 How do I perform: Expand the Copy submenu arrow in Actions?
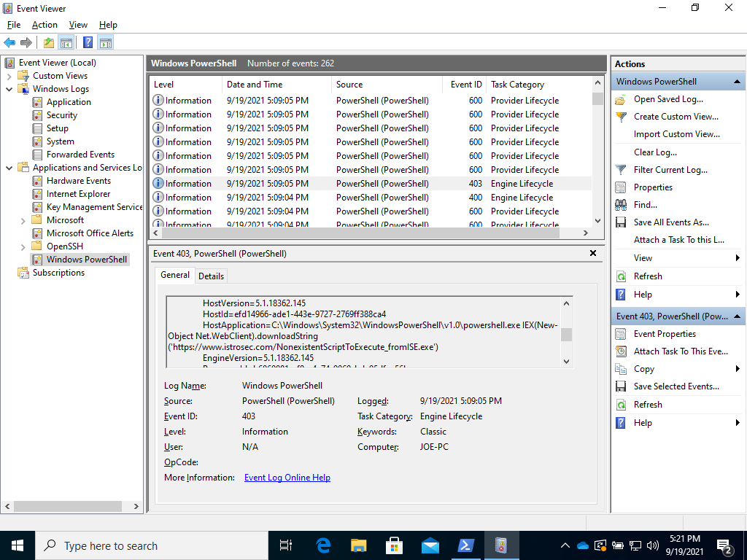(738, 369)
